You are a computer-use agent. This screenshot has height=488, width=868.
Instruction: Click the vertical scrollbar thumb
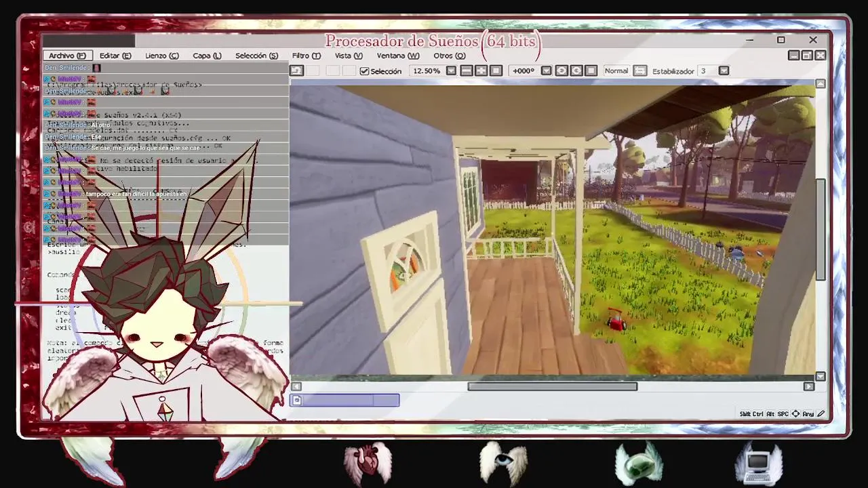click(821, 230)
